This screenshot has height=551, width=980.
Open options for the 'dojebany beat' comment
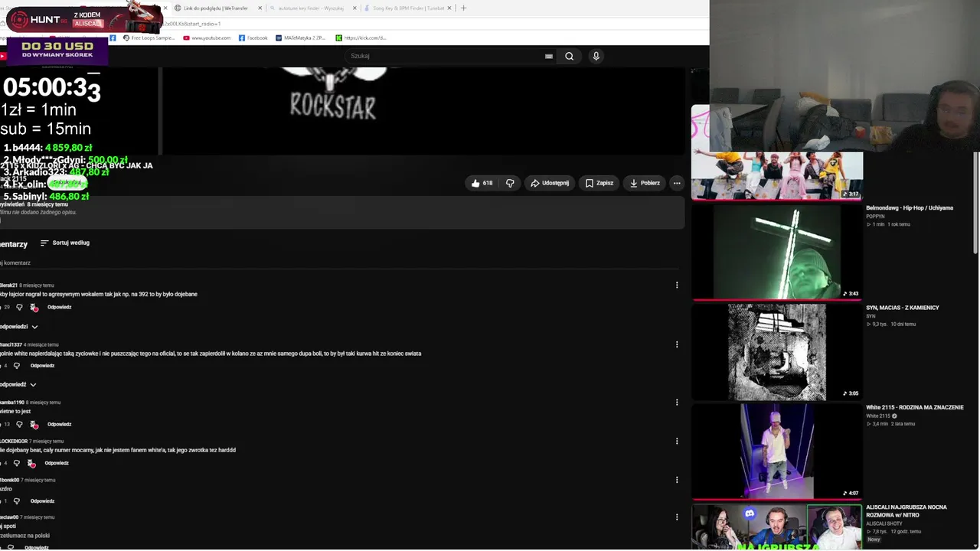coord(677,442)
